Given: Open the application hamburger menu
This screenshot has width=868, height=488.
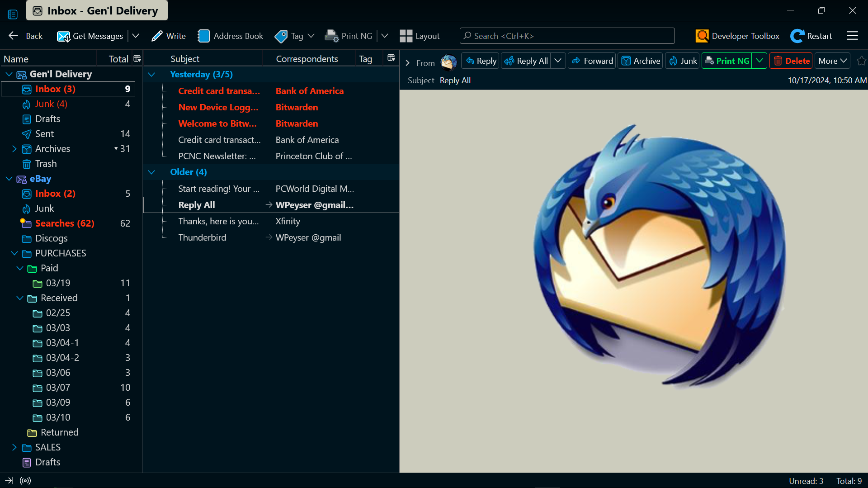Looking at the screenshot, I should (x=852, y=36).
